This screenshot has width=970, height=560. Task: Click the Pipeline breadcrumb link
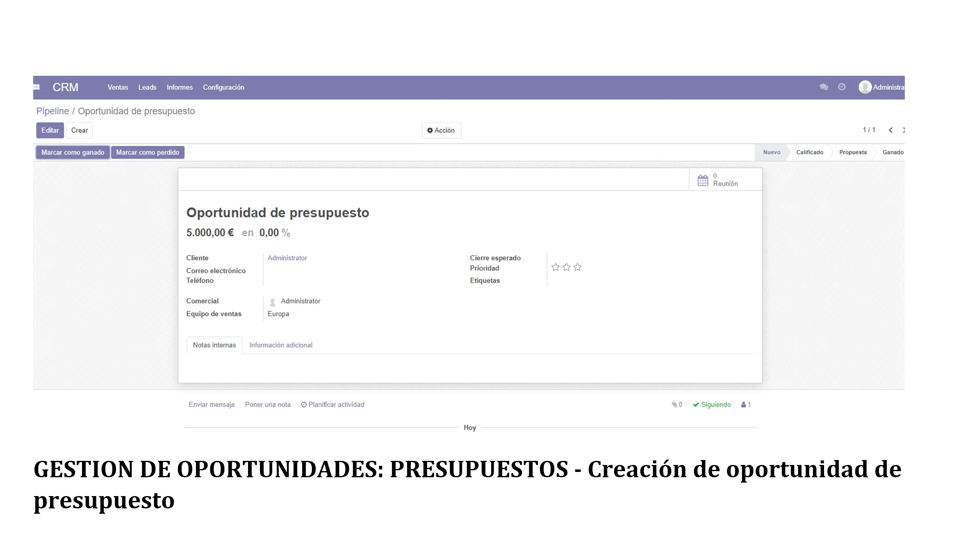[53, 111]
